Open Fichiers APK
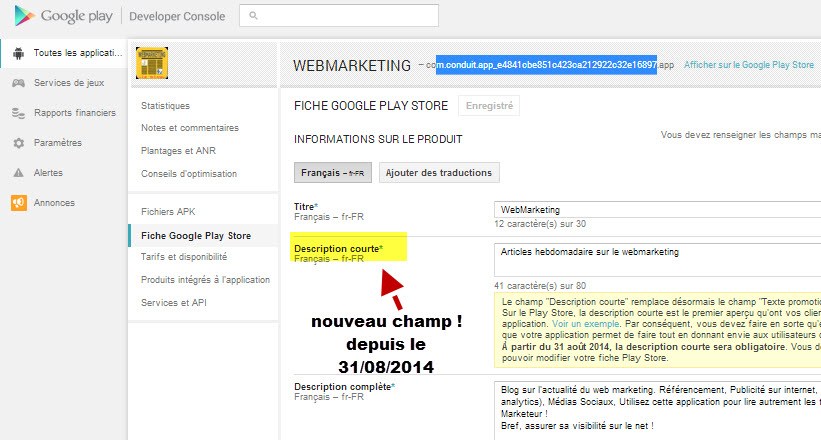Viewport: 821px width, 440px height. (x=168, y=212)
